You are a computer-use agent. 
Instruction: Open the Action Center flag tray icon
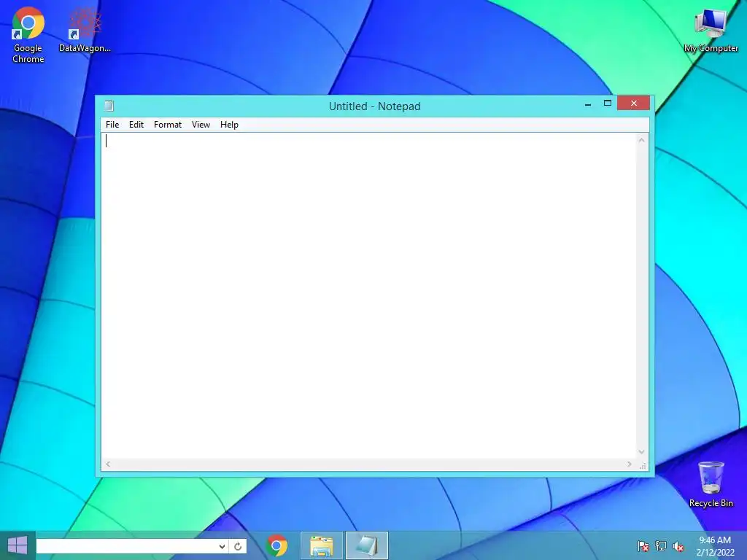point(643,546)
